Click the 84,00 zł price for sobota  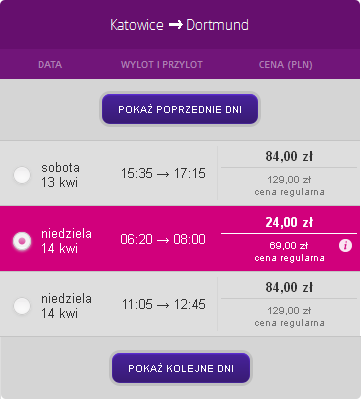(289, 156)
